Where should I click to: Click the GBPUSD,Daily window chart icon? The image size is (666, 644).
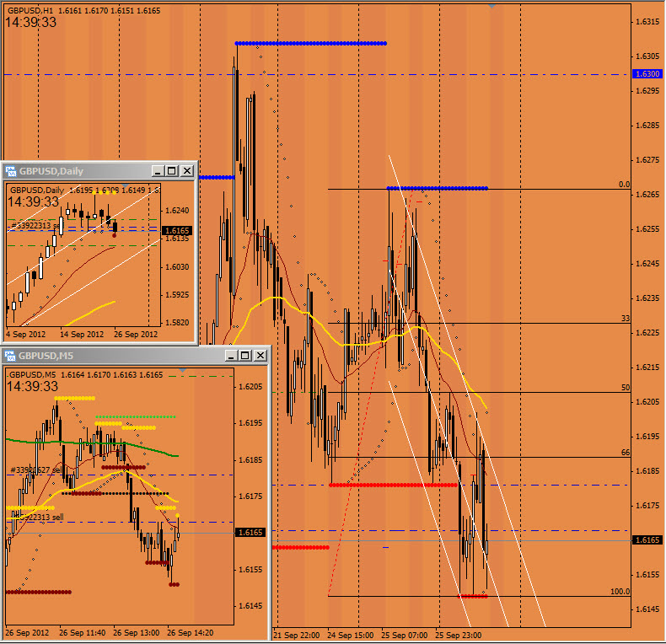tap(10, 171)
